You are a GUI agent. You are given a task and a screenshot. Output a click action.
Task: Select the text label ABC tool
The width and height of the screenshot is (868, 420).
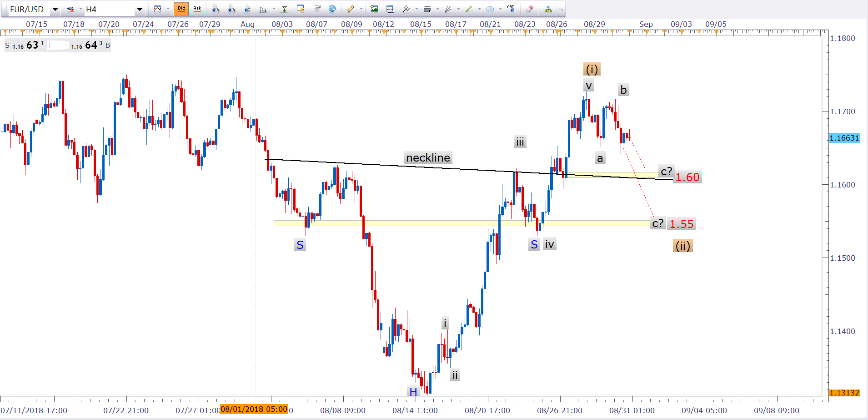click(x=511, y=9)
